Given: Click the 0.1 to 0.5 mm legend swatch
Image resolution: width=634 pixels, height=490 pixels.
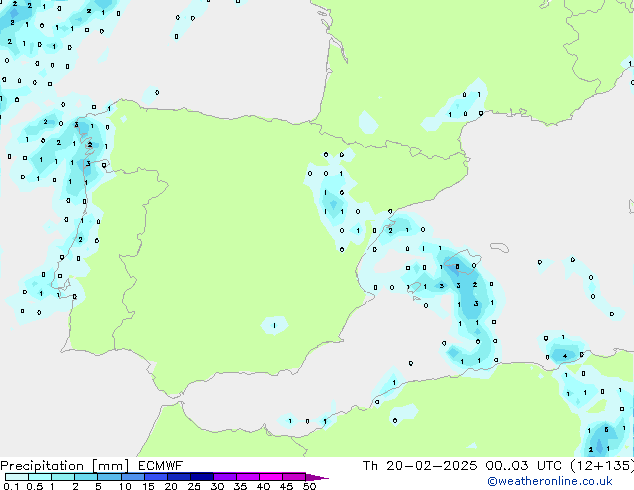Looking at the screenshot, I should [x=17, y=477].
